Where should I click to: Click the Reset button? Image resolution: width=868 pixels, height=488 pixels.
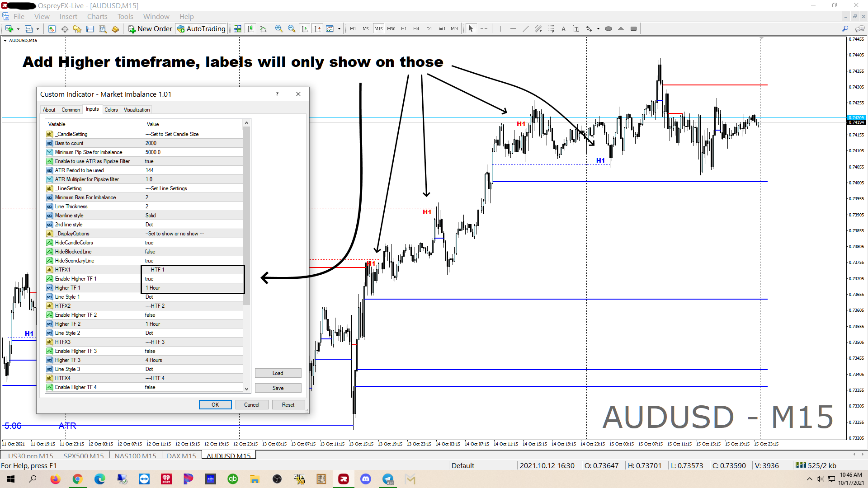(288, 405)
